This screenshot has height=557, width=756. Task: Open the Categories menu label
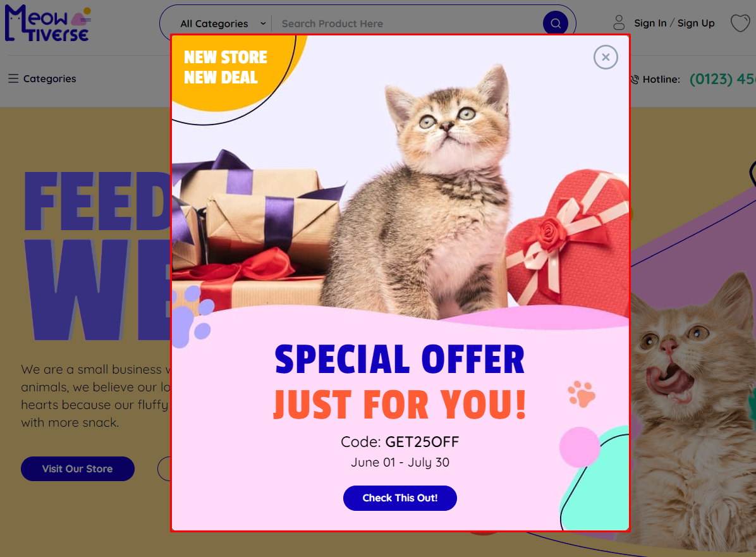coord(50,78)
